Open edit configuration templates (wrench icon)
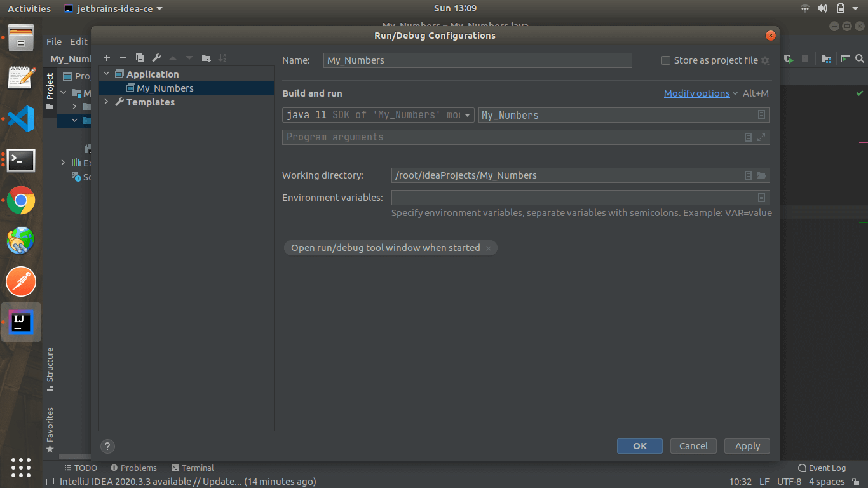 pyautogui.click(x=156, y=58)
